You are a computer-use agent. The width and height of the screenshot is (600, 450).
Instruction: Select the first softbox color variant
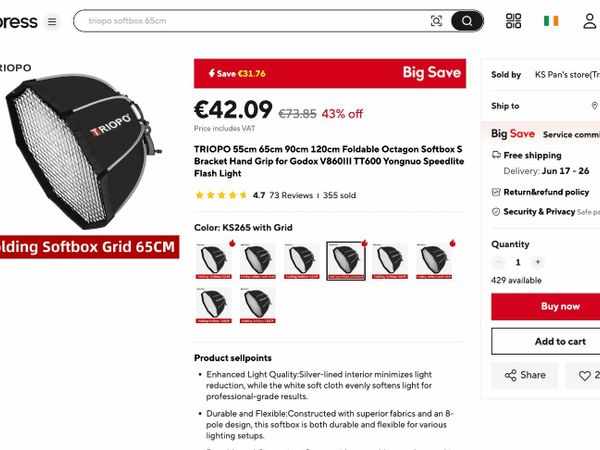click(214, 261)
